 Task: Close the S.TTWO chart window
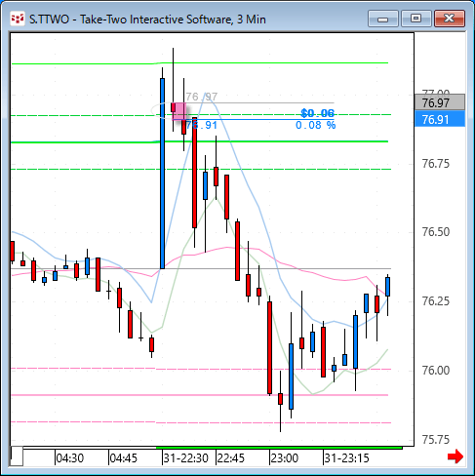[450, 19]
